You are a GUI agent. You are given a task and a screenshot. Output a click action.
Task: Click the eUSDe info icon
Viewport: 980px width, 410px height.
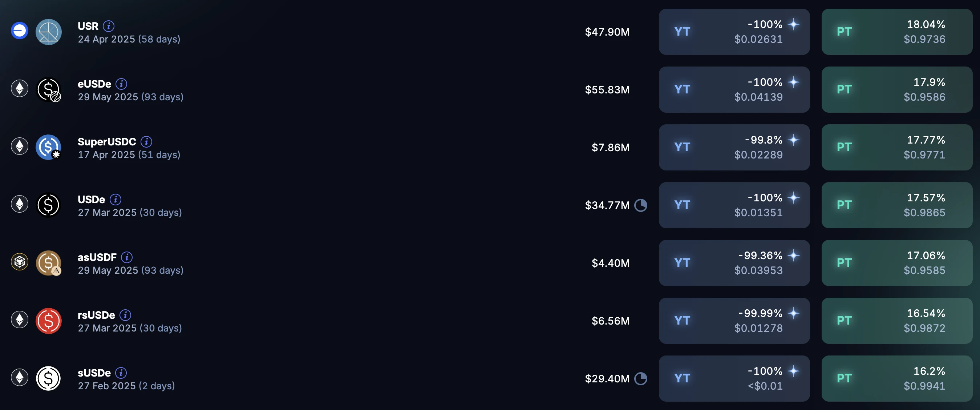coord(121,84)
